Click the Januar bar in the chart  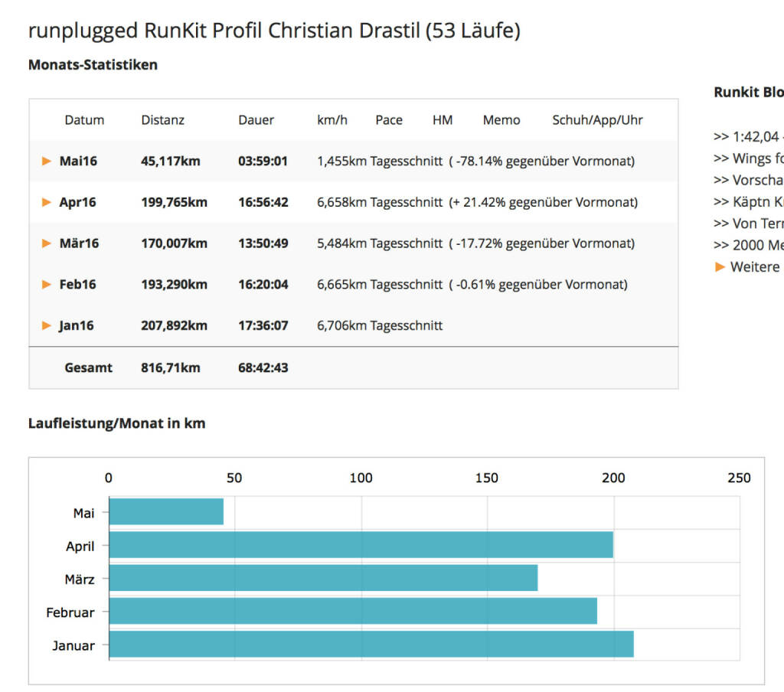click(371, 644)
